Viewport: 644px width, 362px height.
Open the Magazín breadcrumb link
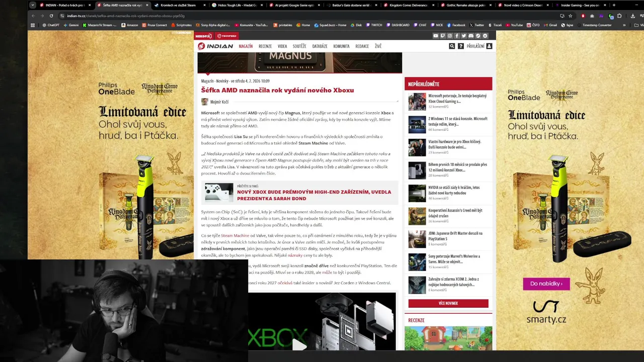click(x=207, y=81)
